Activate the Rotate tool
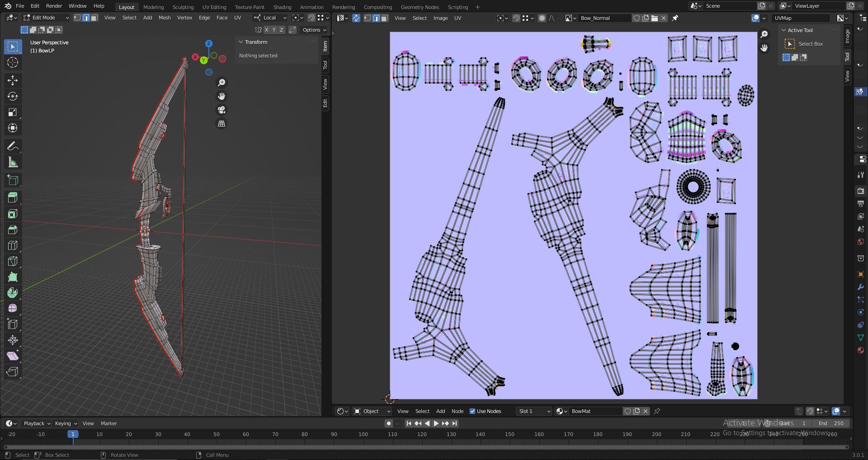 point(13,96)
